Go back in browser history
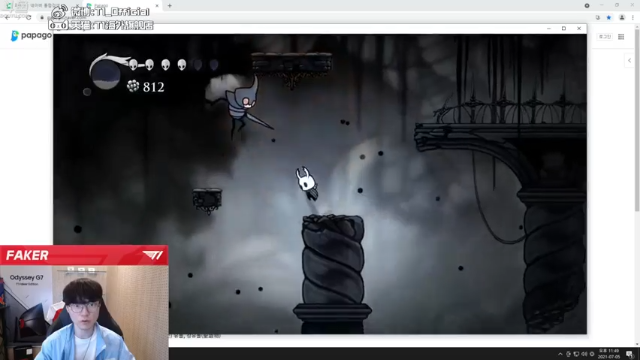This screenshot has width=640, height=360. click(7, 18)
